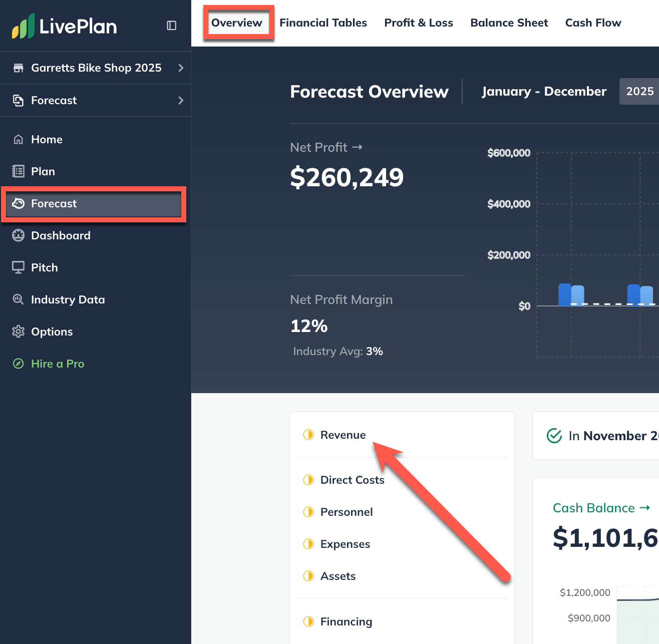Viewport: 659px width, 644px height.
Task: Collapse the sidebar using the panel icon
Action: tap(171, 25)
